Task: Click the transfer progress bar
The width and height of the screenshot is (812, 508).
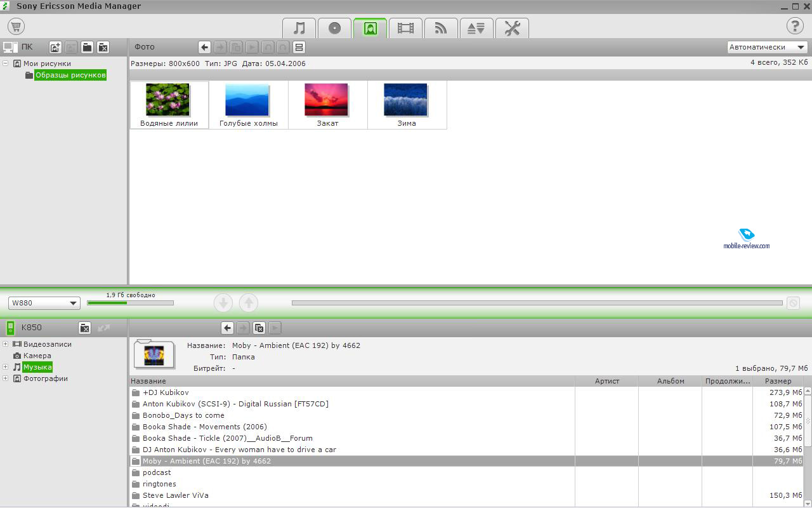Action: coord(537,303)
